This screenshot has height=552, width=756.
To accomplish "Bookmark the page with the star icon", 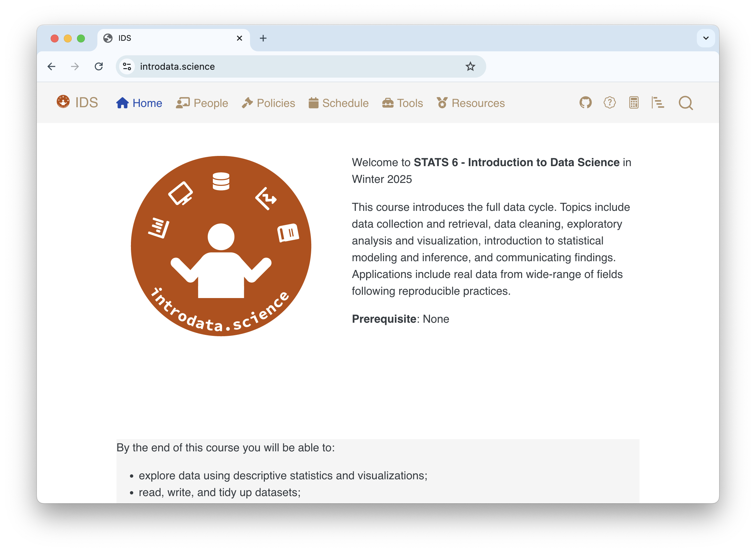I will (x=470, y=66).
